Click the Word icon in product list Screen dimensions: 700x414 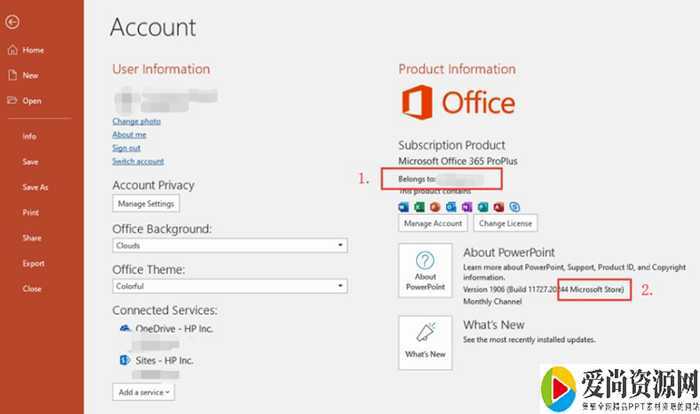click(404, 206)
